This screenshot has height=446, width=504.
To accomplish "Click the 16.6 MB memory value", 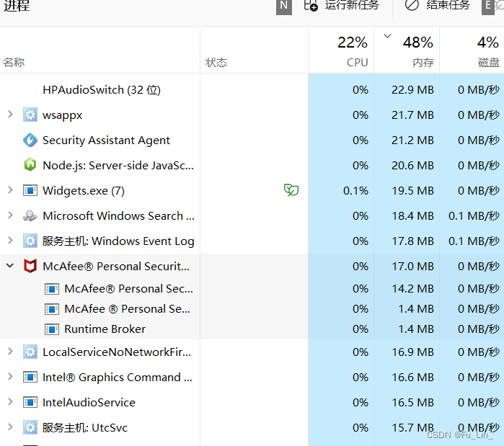I will (412, 378).
